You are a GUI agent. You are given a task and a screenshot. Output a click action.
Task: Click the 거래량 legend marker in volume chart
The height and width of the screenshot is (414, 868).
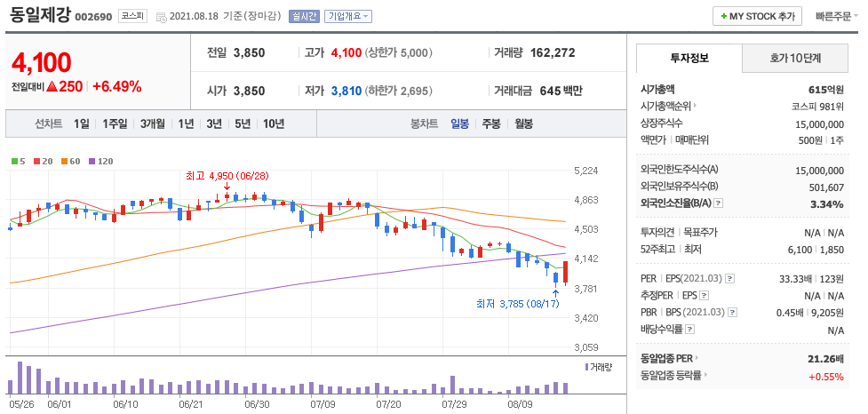[x=586, y=367]
